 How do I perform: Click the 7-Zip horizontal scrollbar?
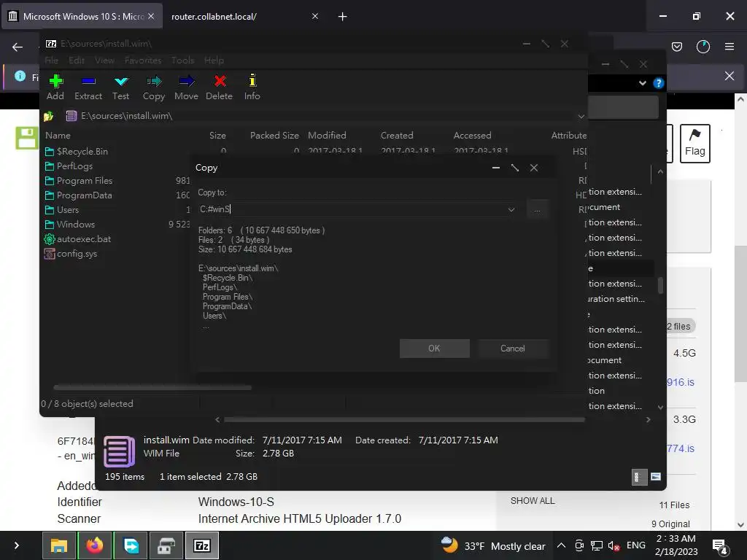pos(152,388)
